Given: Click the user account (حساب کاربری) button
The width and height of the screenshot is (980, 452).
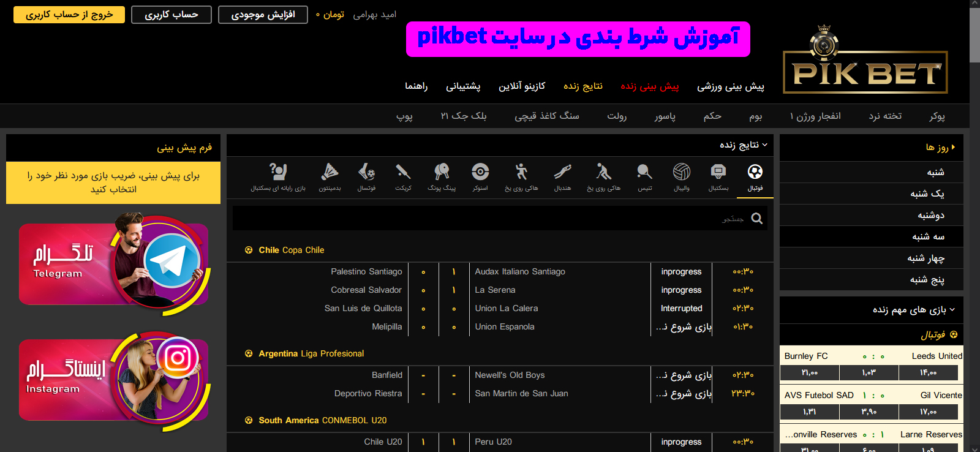Looking at the screenshot, I should pyautogui.click(x=171, y=15).
